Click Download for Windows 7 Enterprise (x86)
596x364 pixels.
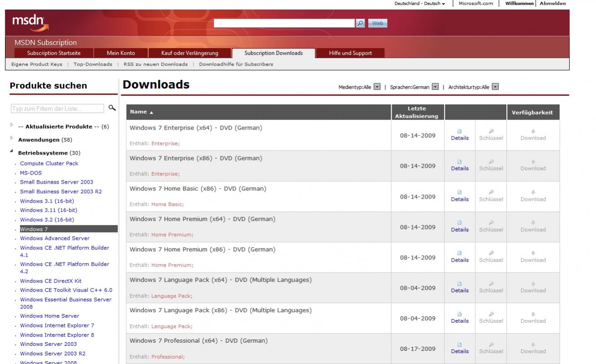(x=533, y=165)
